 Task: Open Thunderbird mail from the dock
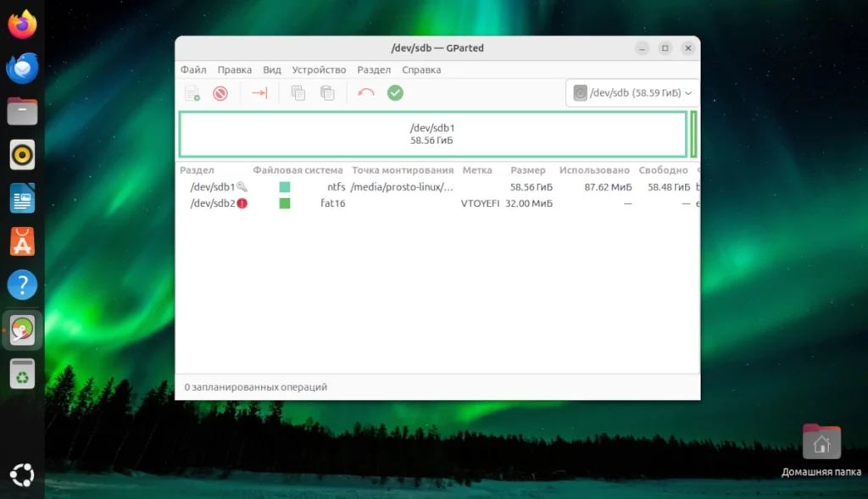(22, 68)
